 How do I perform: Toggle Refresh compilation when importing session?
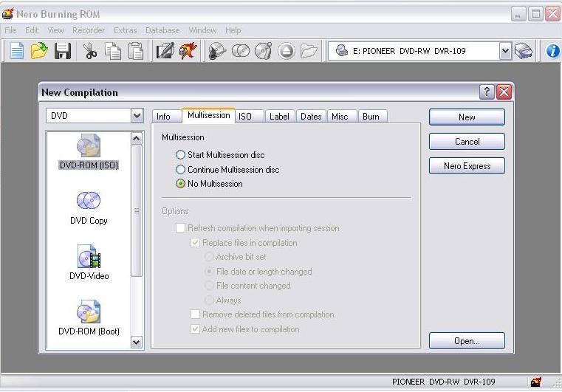(x=257, y=228)
